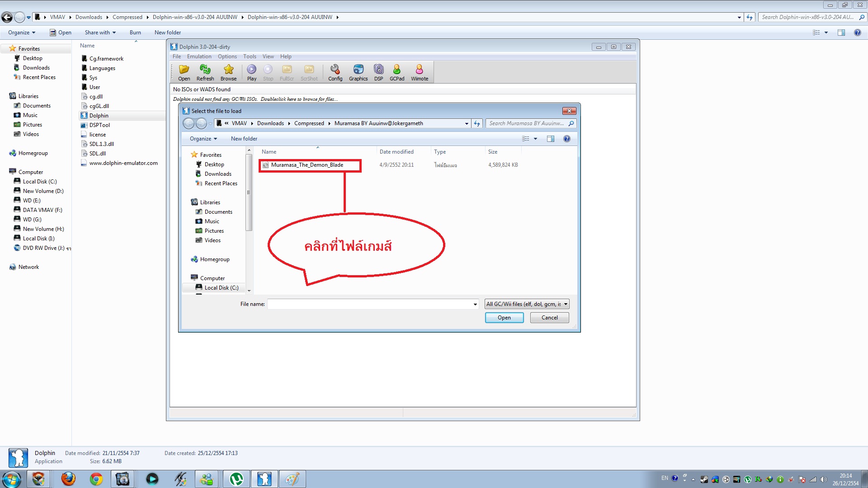Click the Windows Start button
Image resolution: width=868 pixels, height=488 pixels.
11,479
